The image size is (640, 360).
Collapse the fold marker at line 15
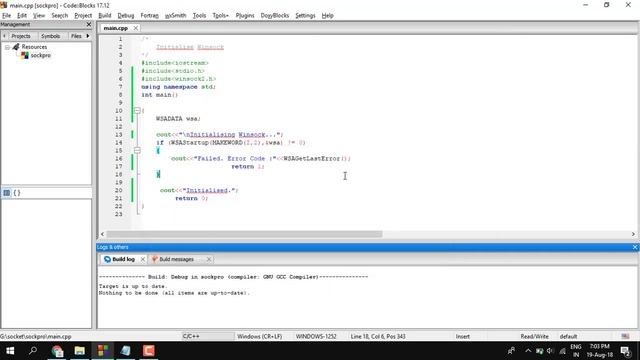137,150
